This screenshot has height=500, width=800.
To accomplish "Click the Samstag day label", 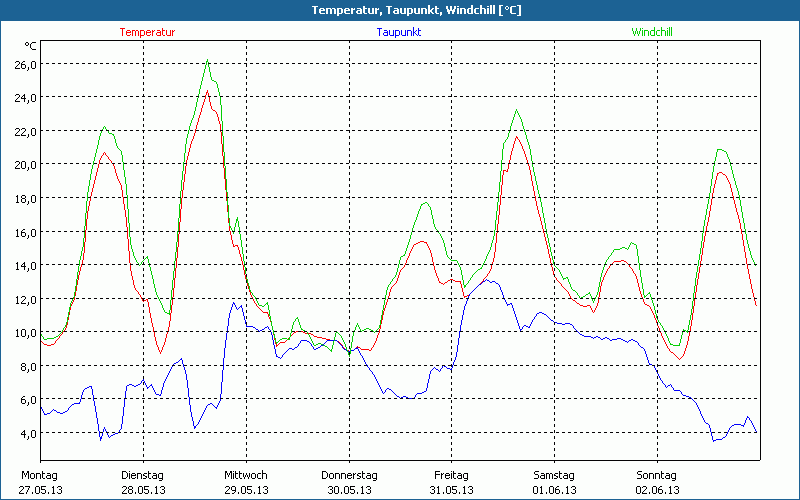I will coord(554,475).
